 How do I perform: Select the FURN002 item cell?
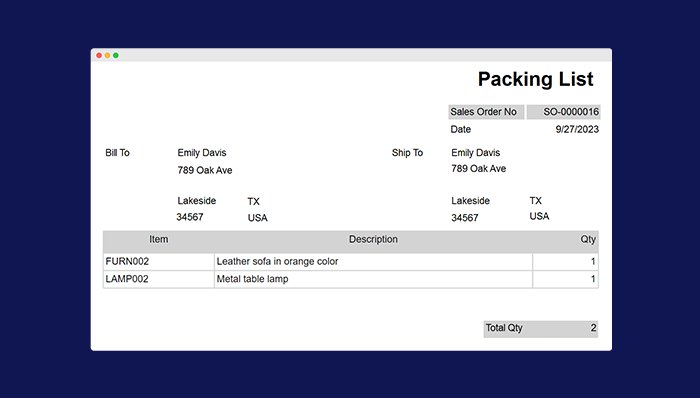[158, 261]
